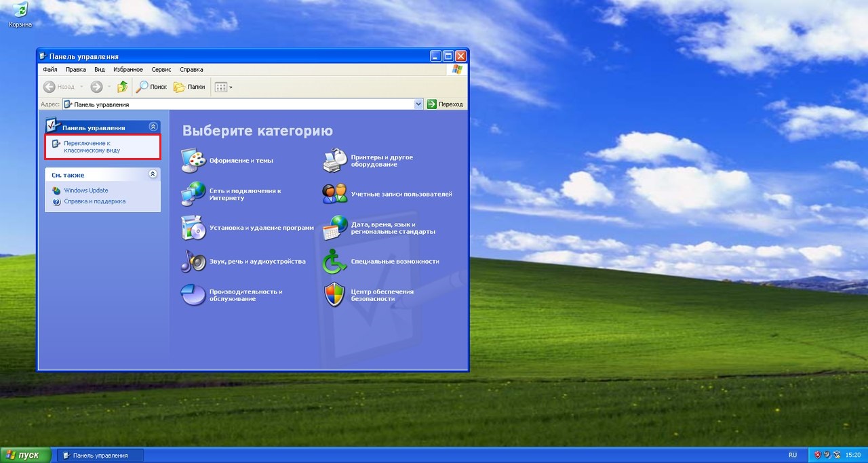
Task: Open the Файл menu
Action: [50, 69]
